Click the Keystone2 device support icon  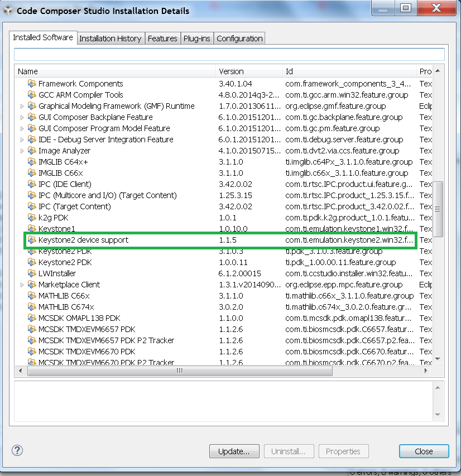(32, 240)
